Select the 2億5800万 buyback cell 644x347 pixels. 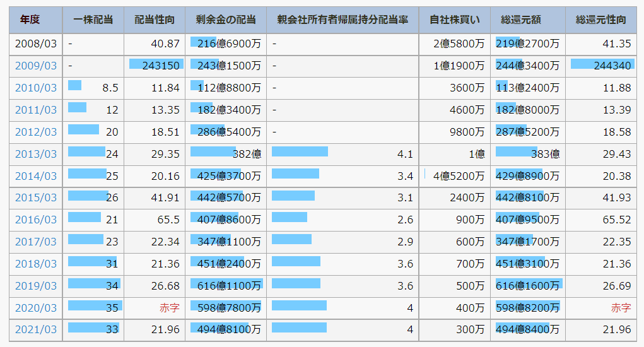click(455, 44)
